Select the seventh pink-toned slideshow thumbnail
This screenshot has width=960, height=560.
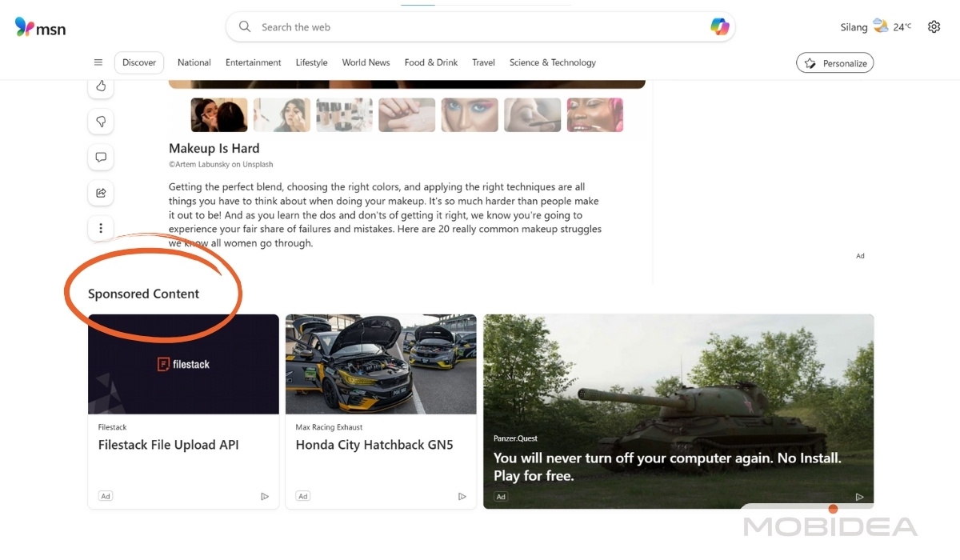(x=594, y=115)
